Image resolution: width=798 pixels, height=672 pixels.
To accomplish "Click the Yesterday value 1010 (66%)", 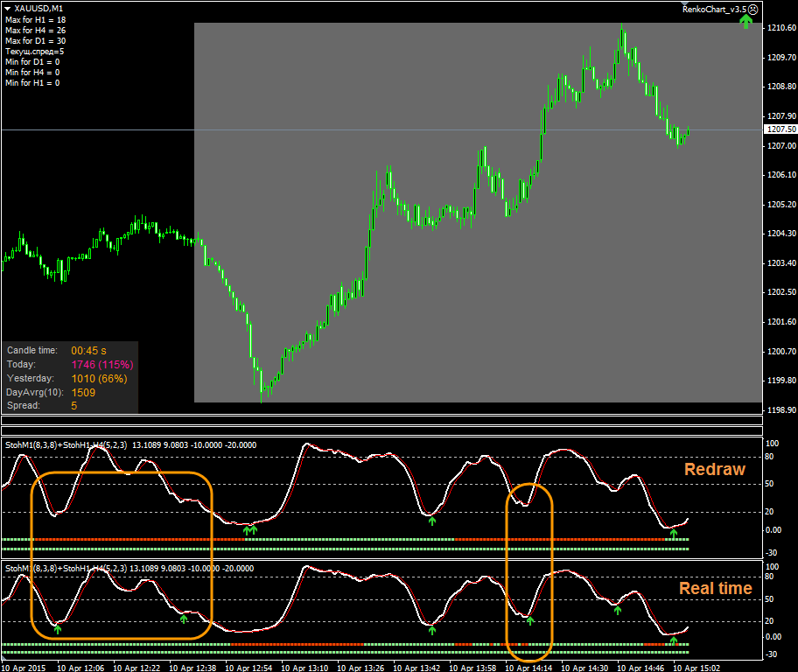I will tap(99, 379).
